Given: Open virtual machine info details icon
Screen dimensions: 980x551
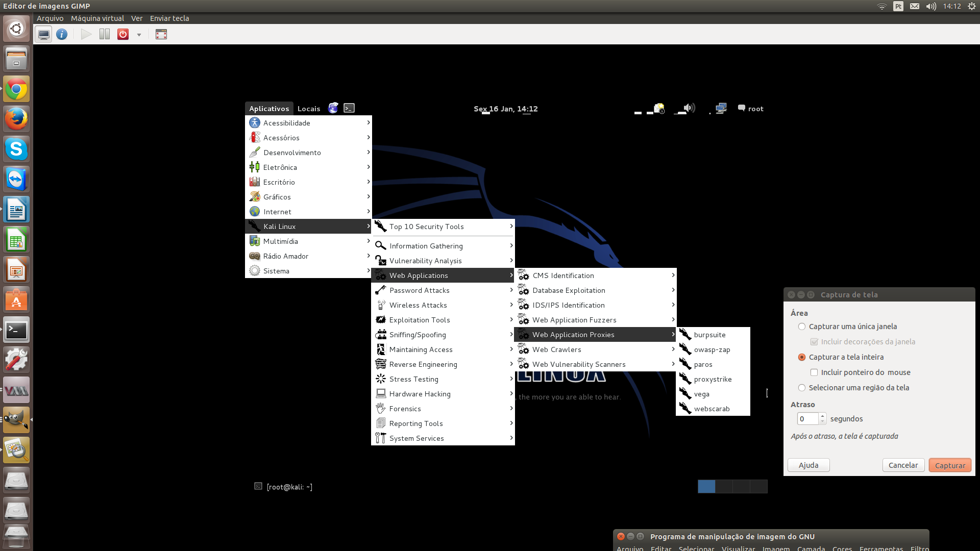Looking at the screenshot, I should 62,35.
